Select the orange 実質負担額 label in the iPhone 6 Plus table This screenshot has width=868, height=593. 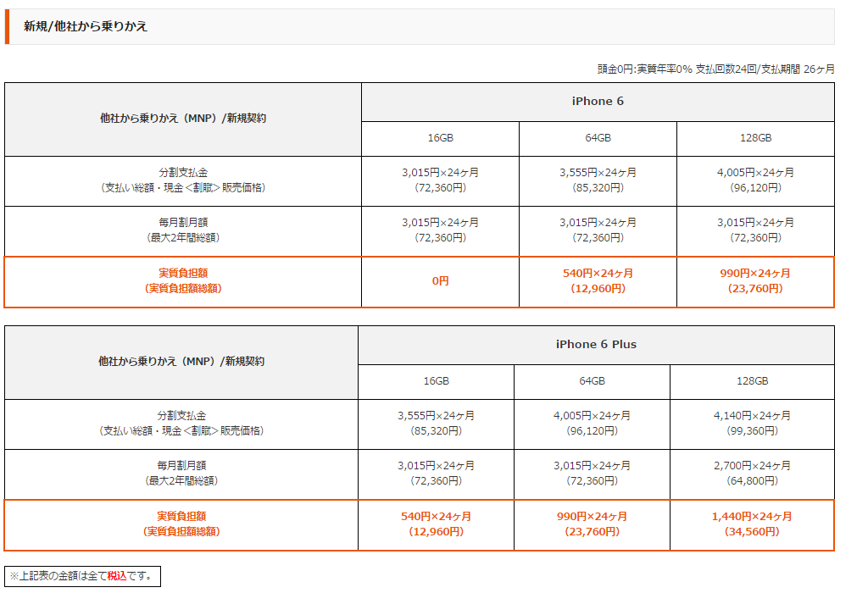[181, 524]
